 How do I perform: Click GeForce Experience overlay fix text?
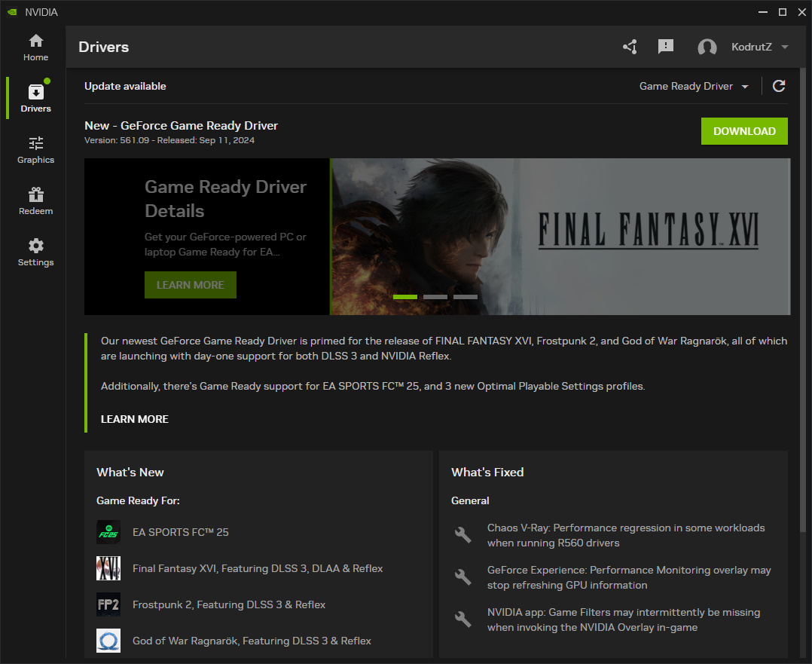[x=629, y=577]
